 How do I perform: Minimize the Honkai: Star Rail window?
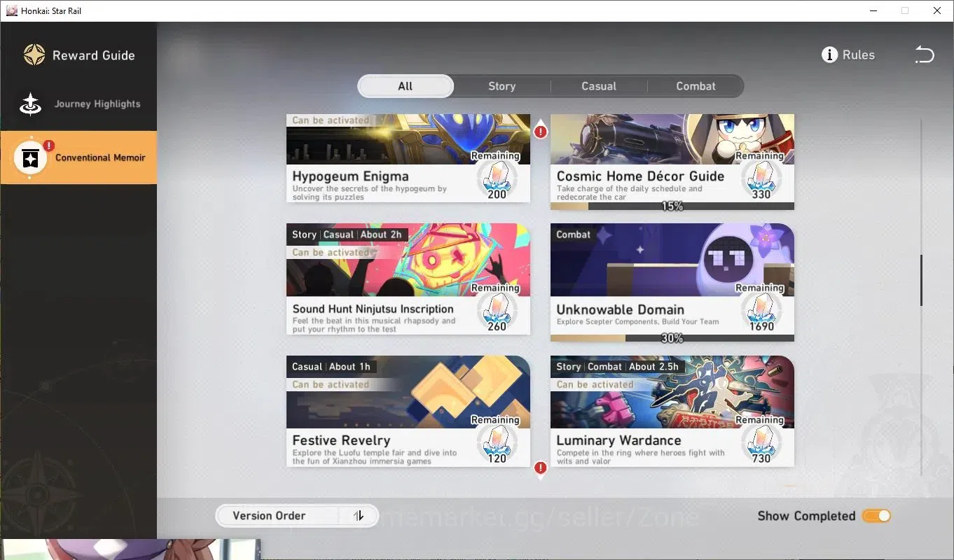point(873,10)
